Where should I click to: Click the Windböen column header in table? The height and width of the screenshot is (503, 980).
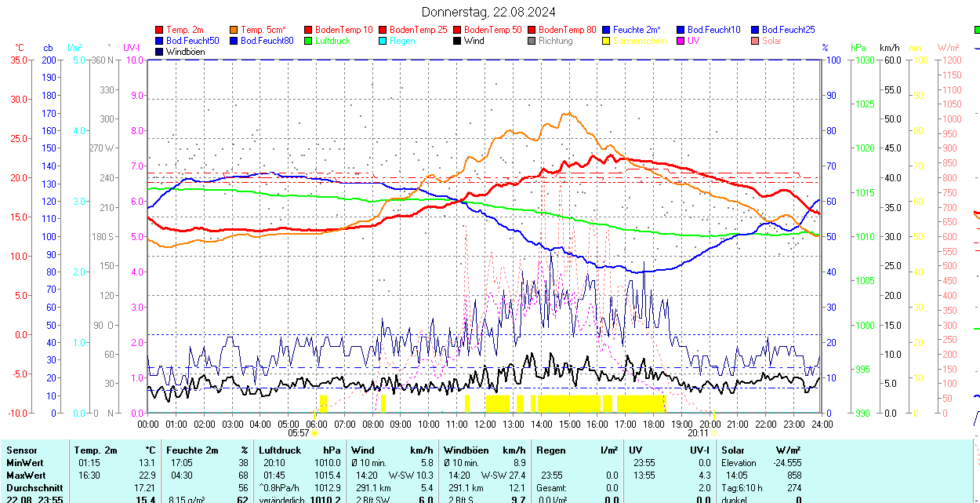coord(466,450)
